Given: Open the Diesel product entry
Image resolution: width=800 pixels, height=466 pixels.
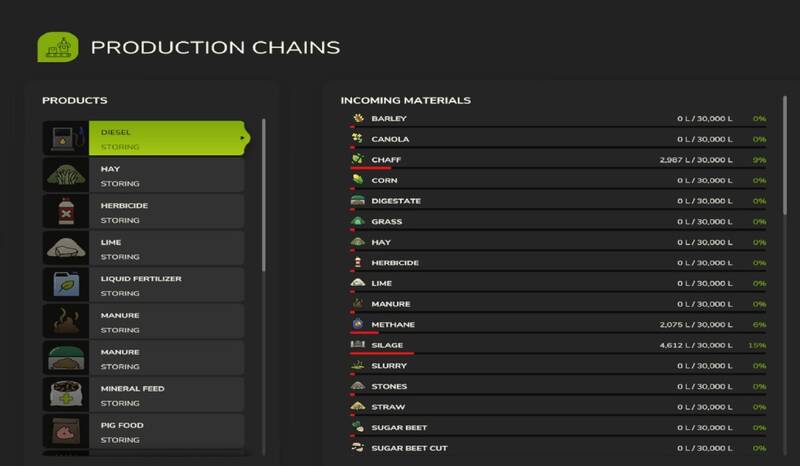Looking at the screenshot, I should tap(165, 138).
